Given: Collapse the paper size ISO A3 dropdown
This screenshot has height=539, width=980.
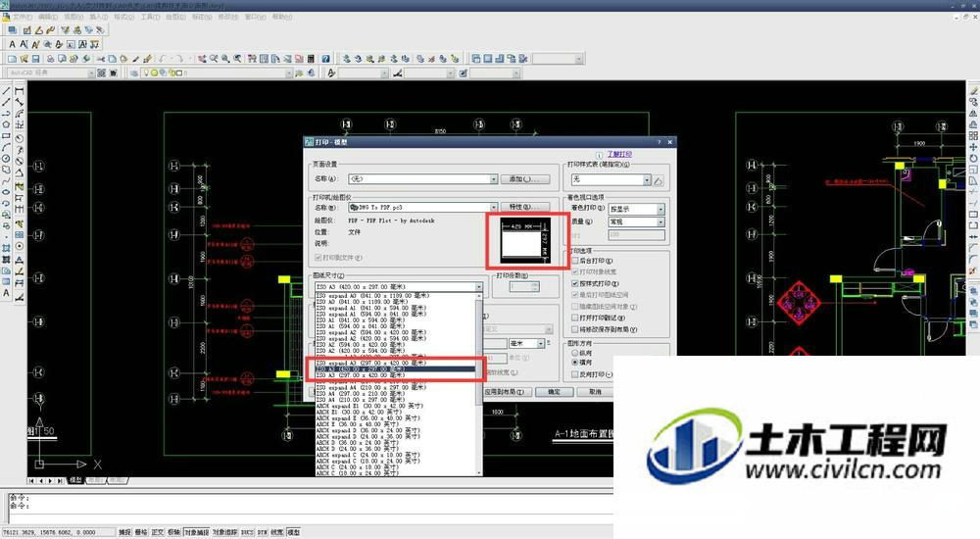Looking at the screenshot, I should [x=479, y=287].
